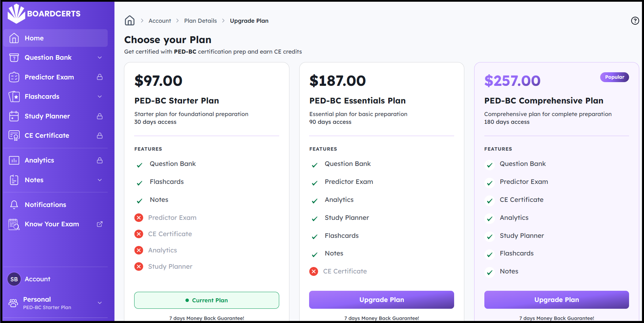Screen dimensions: 644x323
Task: Click the Study Planner calendar icon
Action: click(x=14, y=116)
